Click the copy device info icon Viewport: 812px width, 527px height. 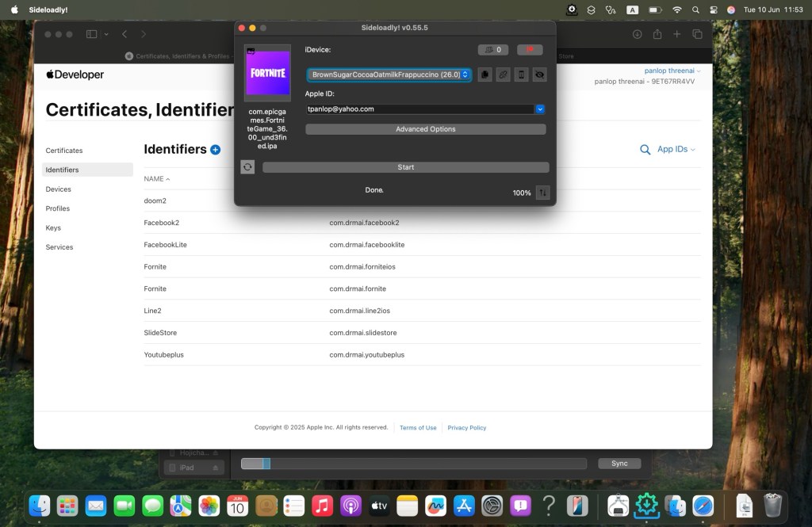[485, 74]
